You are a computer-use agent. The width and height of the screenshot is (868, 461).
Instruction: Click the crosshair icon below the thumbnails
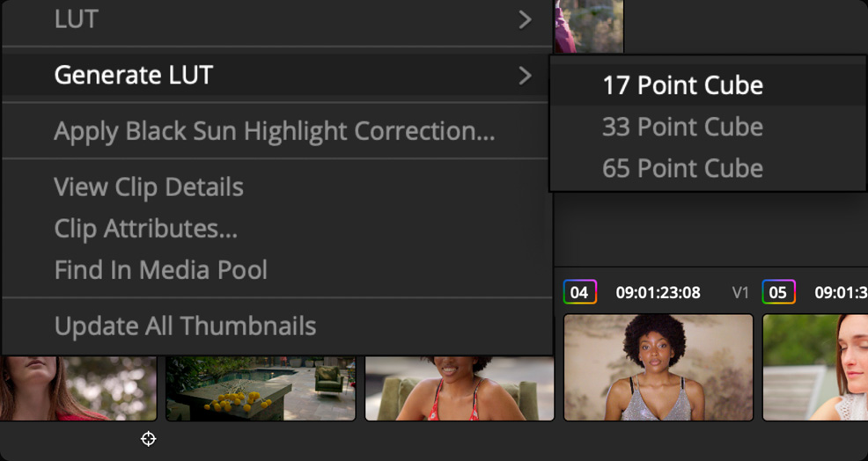[x=148, y=438]
